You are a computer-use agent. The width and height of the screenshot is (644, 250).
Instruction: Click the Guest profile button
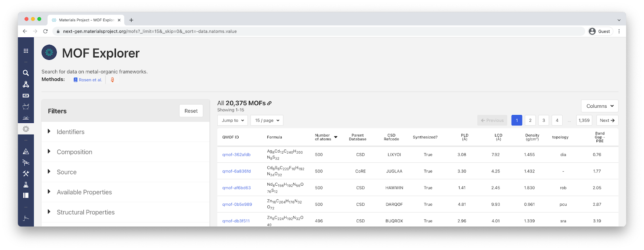tap(600, 31)
